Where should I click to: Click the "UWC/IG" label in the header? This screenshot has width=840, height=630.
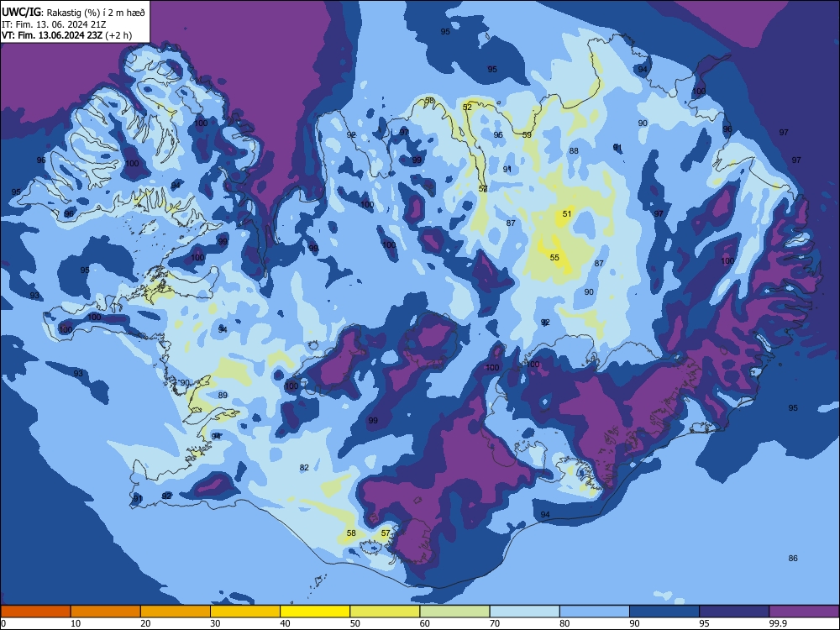tap(21, 12)
